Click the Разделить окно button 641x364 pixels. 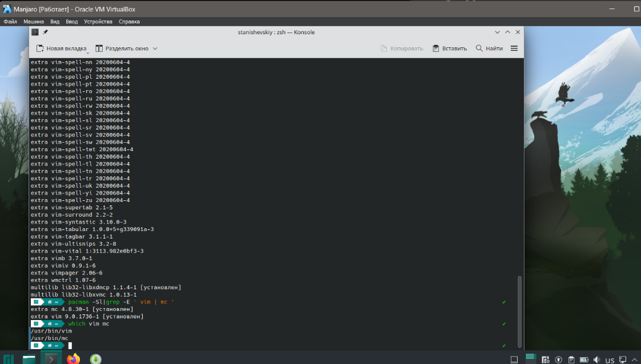pyautogui.click(x=122, y=48)
